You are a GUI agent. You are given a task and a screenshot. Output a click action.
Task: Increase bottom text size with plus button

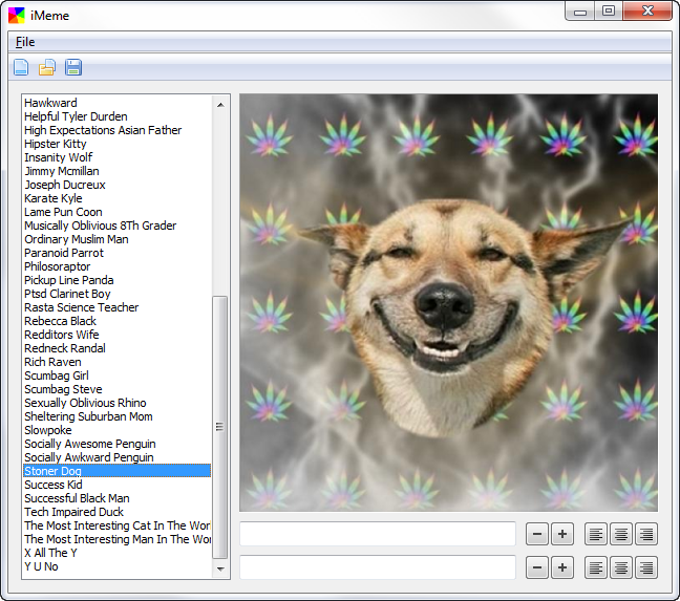pos(562,568)
